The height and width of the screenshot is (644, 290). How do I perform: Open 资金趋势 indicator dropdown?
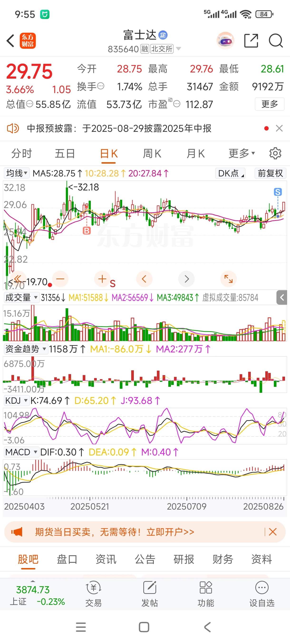[25, 349]
